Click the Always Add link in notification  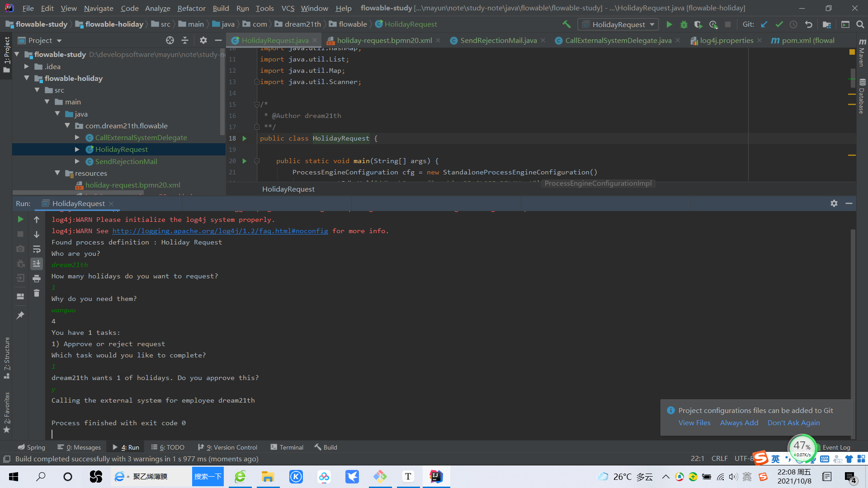pos(739,422)
